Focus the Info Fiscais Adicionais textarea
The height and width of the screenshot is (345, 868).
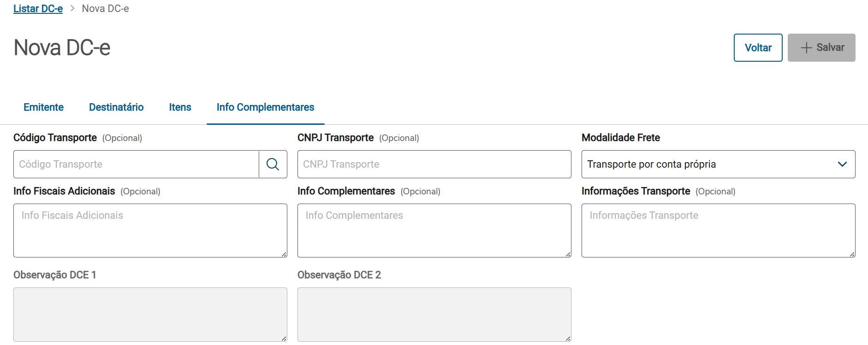point(150,230)
